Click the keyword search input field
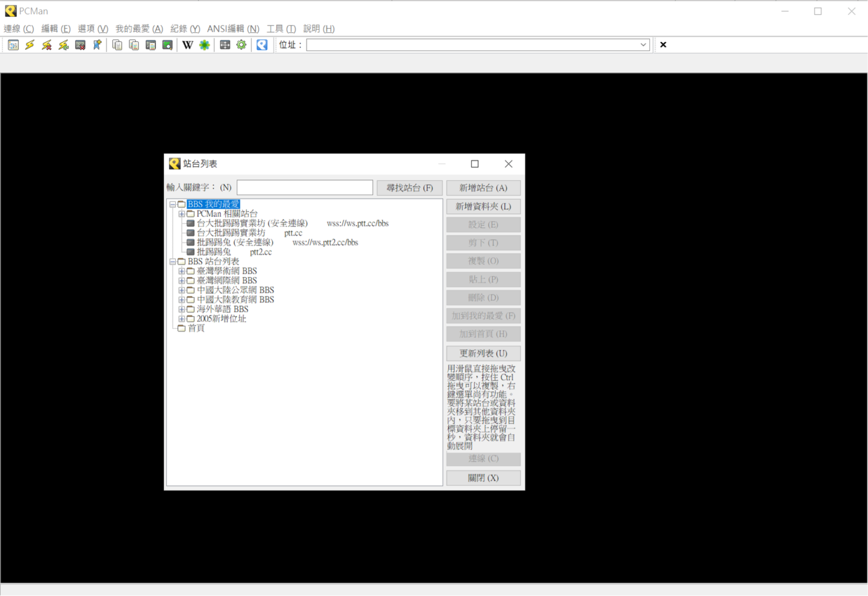868x596 pixels. click(x=305, y=187)
